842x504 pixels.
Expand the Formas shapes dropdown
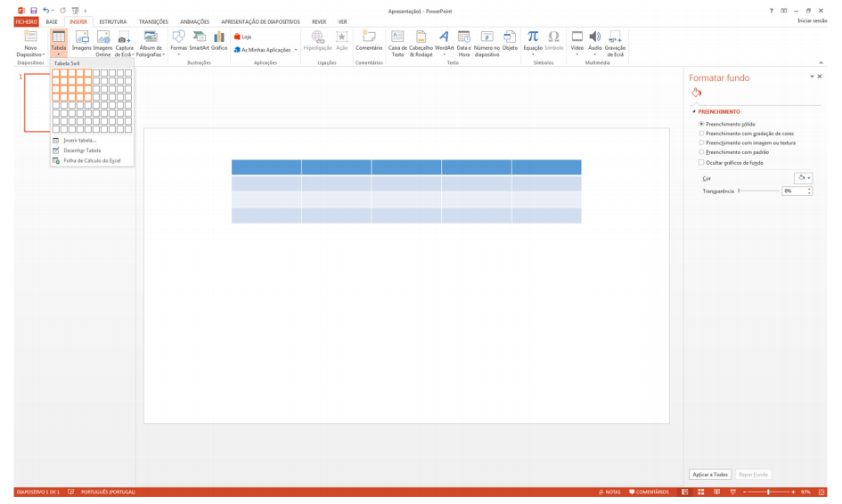(x=179, y=54)
